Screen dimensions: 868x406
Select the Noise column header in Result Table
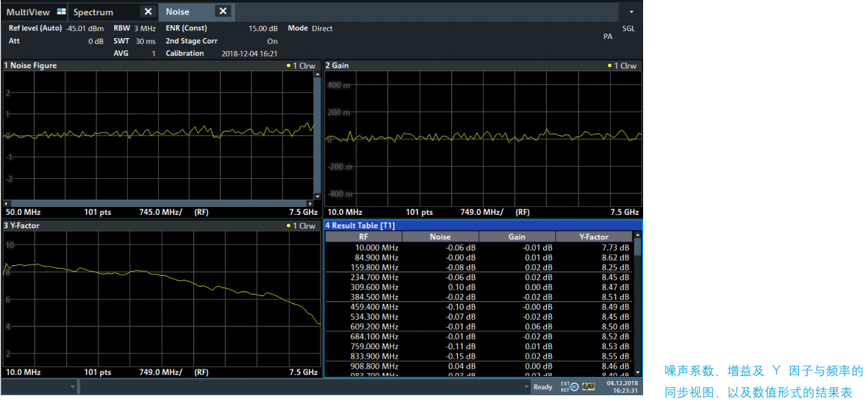tap(440, 236)
